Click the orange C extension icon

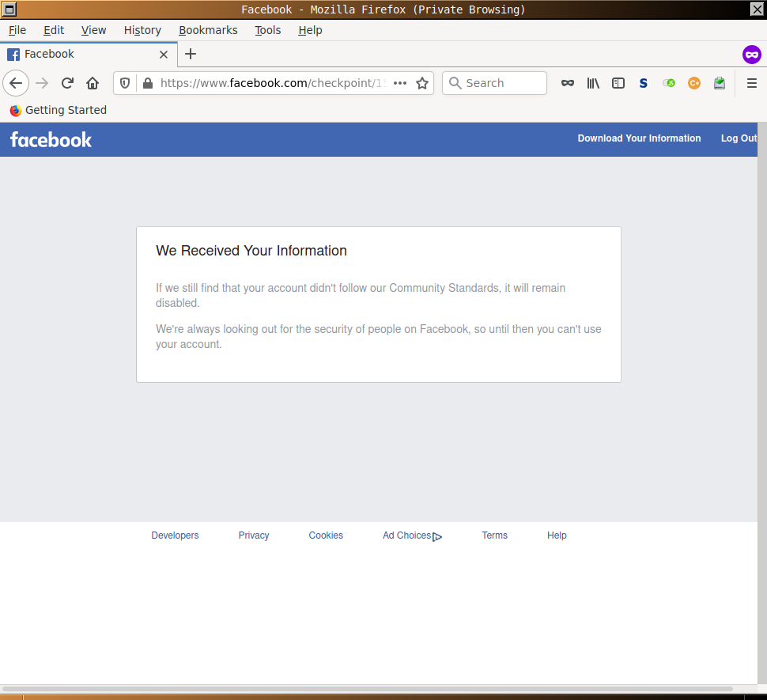click(x=694, y=83)
